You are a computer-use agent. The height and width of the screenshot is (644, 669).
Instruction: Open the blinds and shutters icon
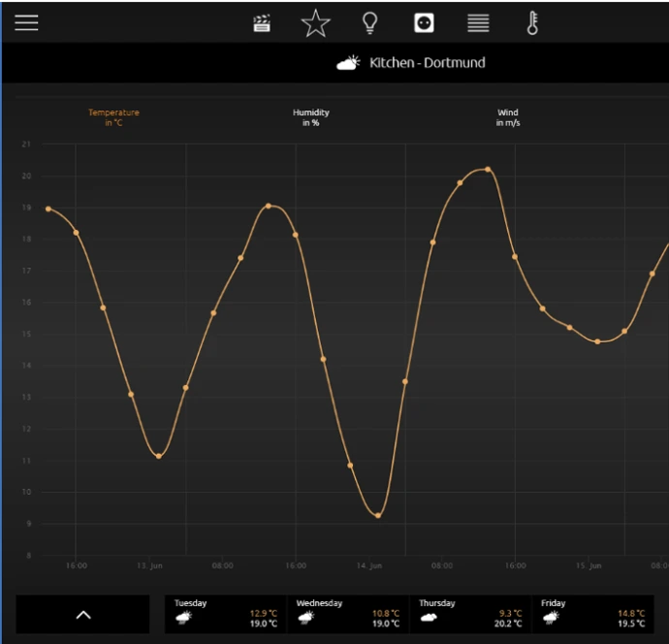(478, 23)
